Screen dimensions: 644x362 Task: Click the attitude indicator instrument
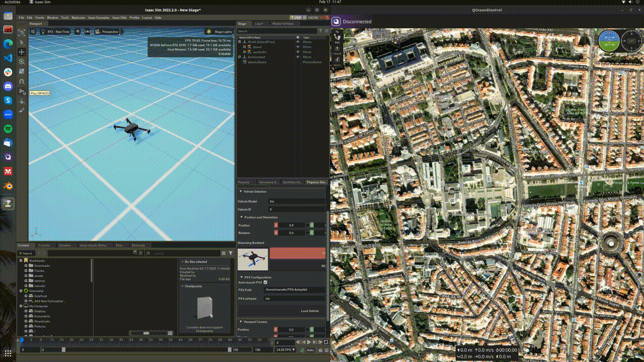(609, 41)
